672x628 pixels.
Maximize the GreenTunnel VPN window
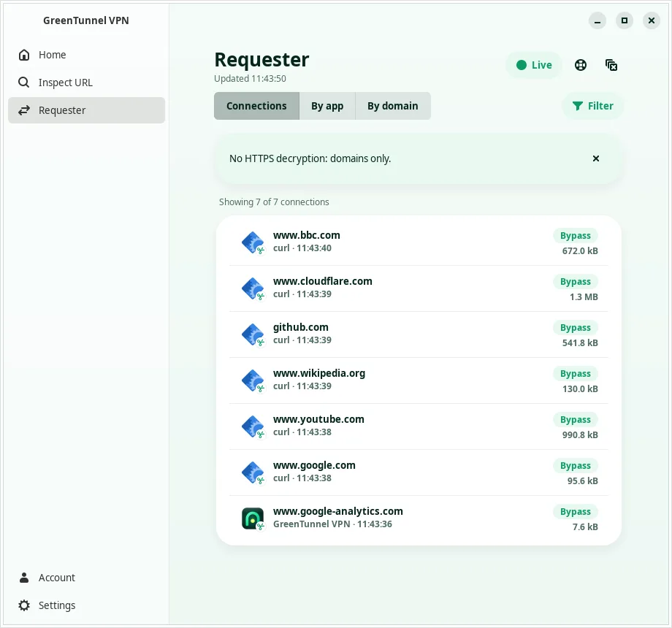(625, 20)
